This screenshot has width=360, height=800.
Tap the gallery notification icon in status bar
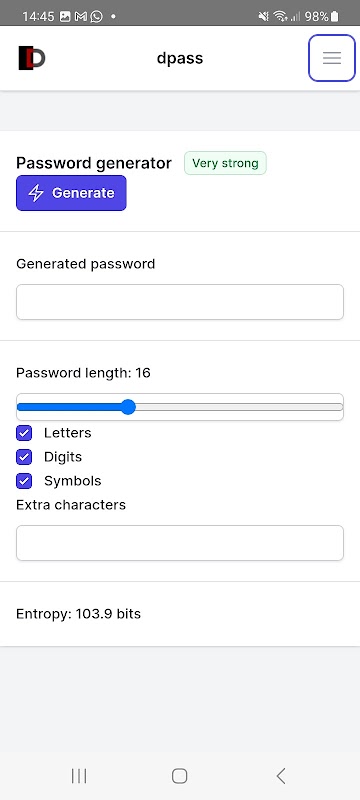click(65, 16)
